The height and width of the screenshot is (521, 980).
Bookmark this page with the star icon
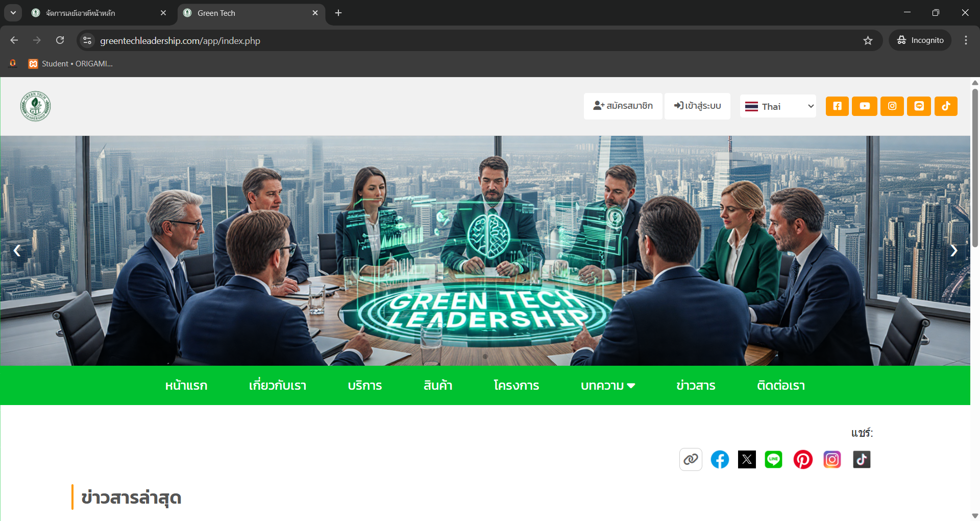[868, 40]
